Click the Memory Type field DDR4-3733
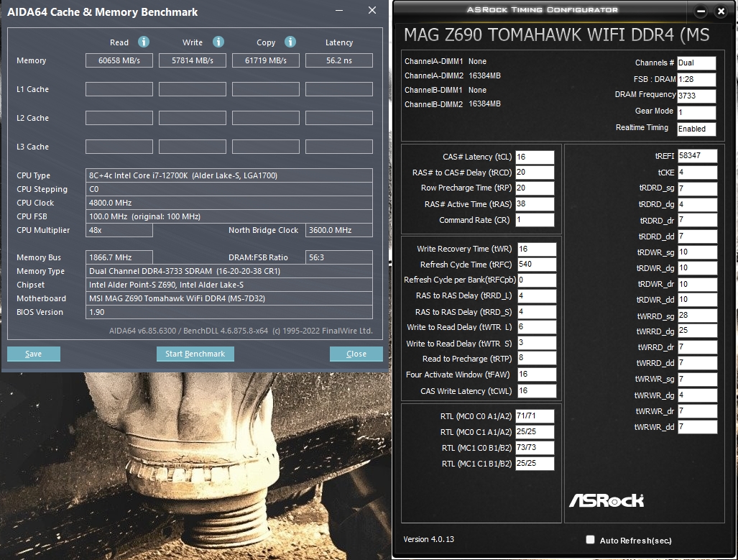 [x=229, y=271]
